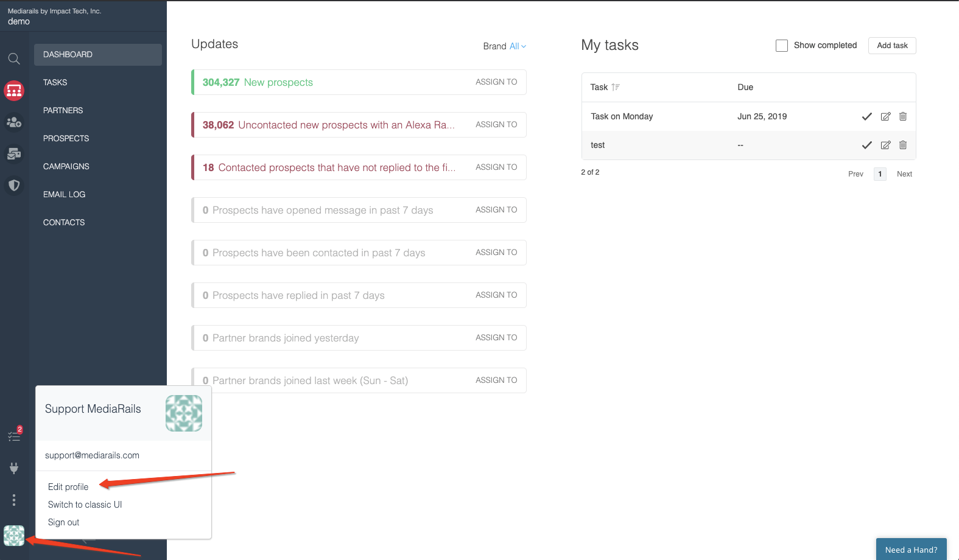Open the task list icon with badge

(14, 436)
